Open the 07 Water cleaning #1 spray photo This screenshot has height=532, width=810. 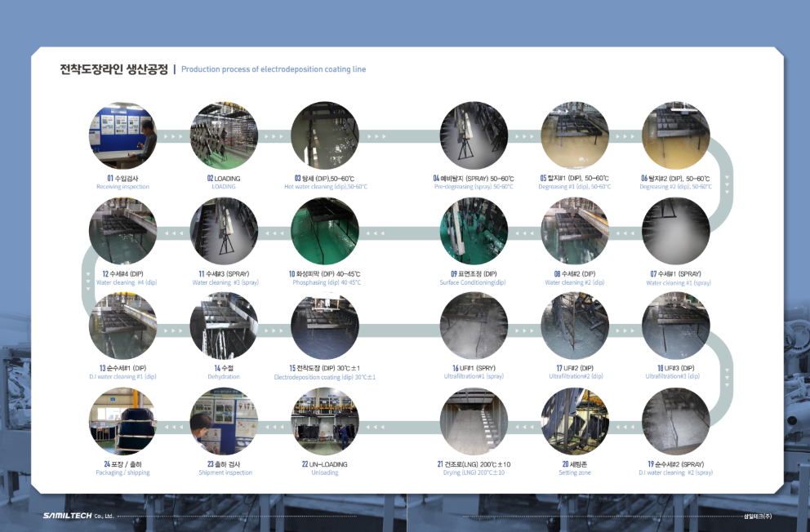point(675,231)
